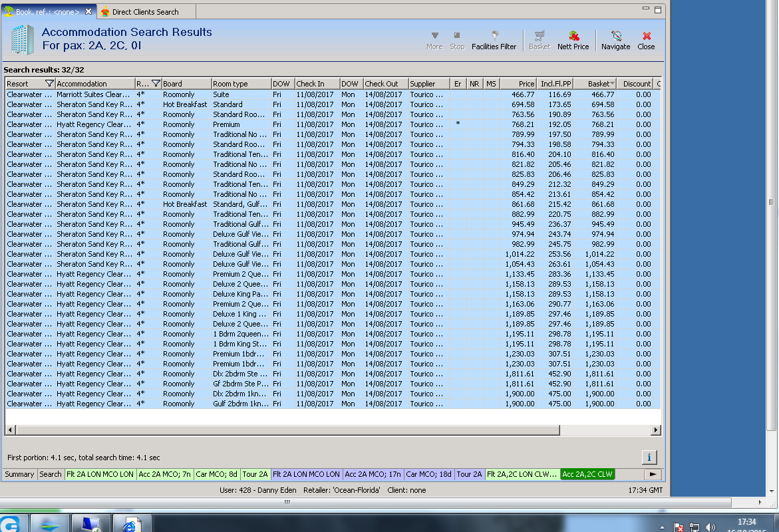Select the Car MCO; 8d tab
This screenshot has height=532, width=779.
(x=217, y=474)
